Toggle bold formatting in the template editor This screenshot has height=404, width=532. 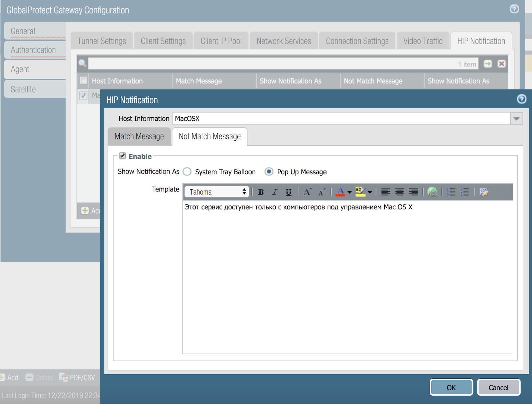[x=261, y=192]
